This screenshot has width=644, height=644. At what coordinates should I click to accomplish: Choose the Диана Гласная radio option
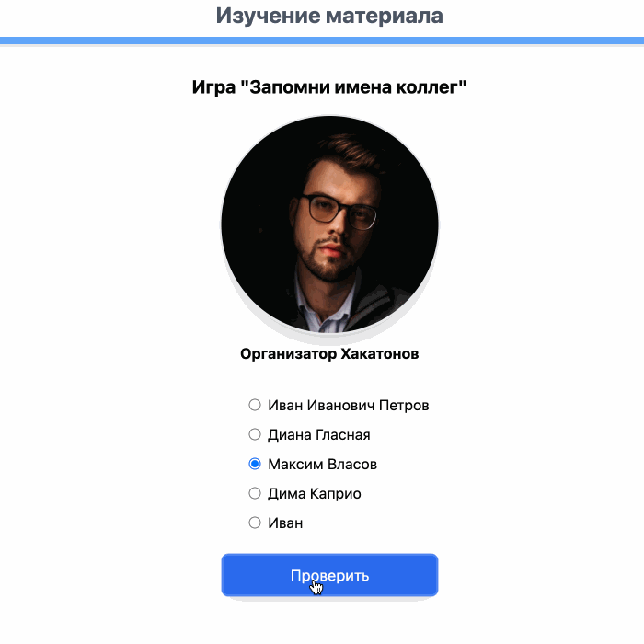coord(255,434)
